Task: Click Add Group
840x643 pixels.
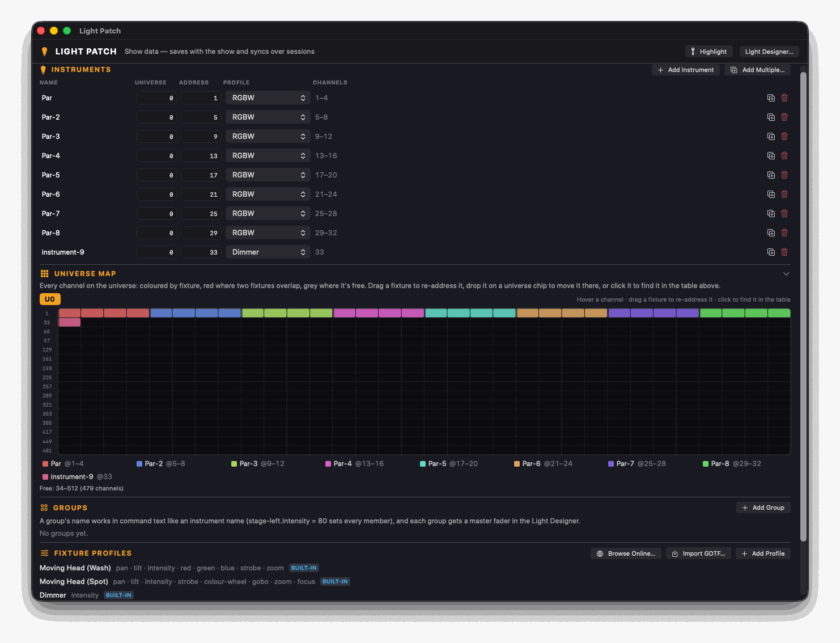Action: pos(763,507)
